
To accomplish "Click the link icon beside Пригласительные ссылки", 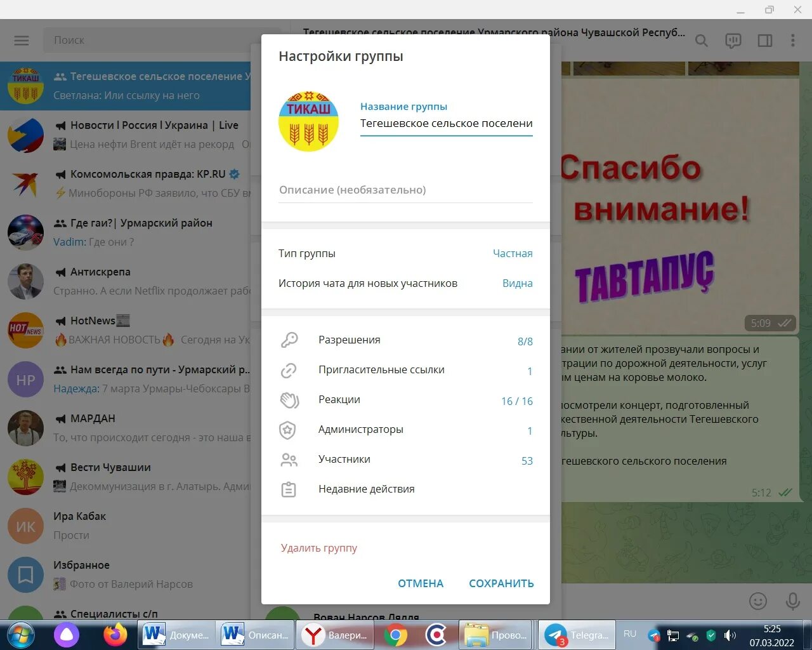I will click(289, 370).
